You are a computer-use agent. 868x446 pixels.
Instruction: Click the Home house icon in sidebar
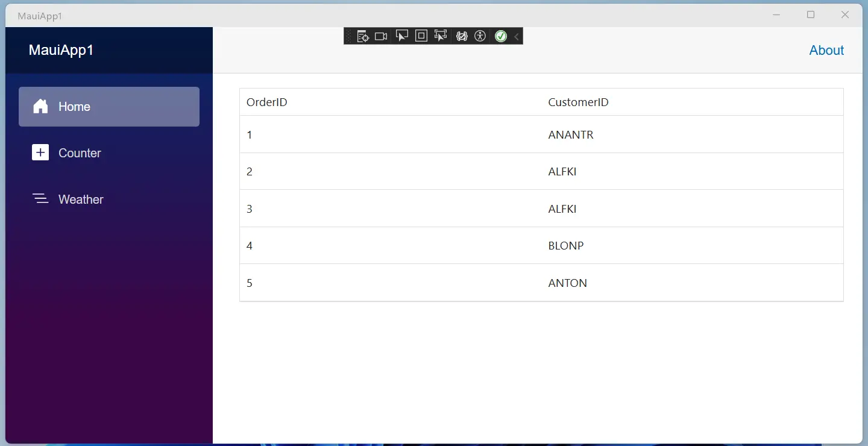click(40, 106)
